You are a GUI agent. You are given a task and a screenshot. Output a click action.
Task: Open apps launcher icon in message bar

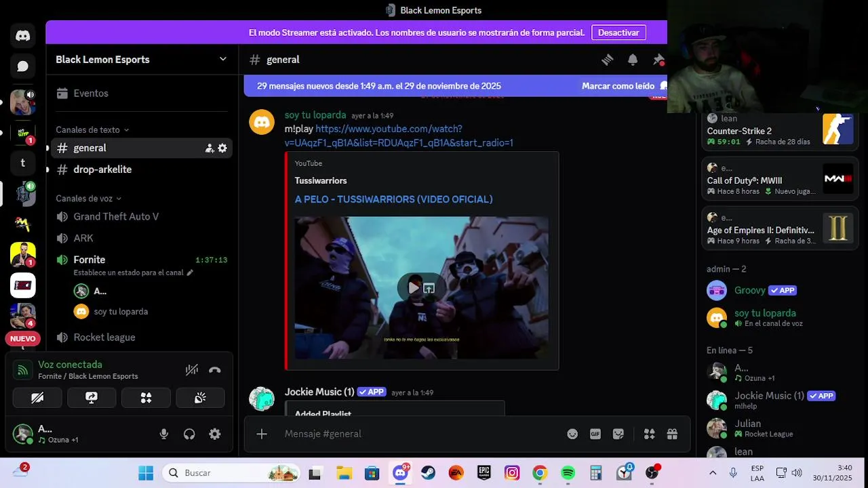point(649,434)
